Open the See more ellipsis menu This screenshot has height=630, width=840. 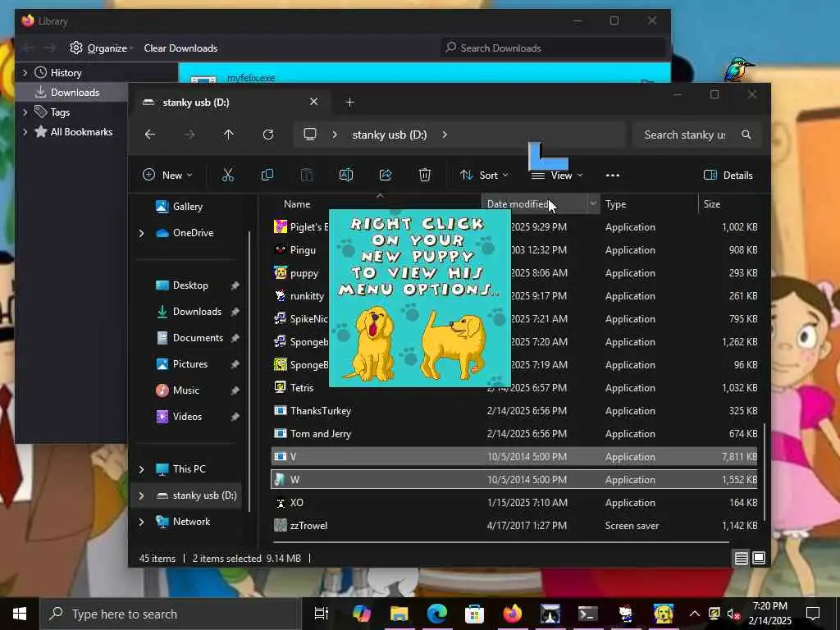pos(612,176)
